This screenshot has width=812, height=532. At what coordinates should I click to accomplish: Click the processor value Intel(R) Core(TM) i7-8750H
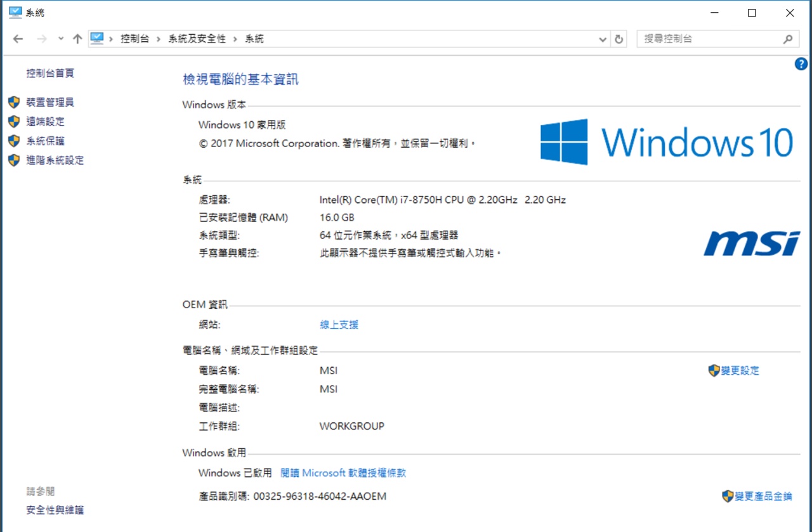pos(442,200)
